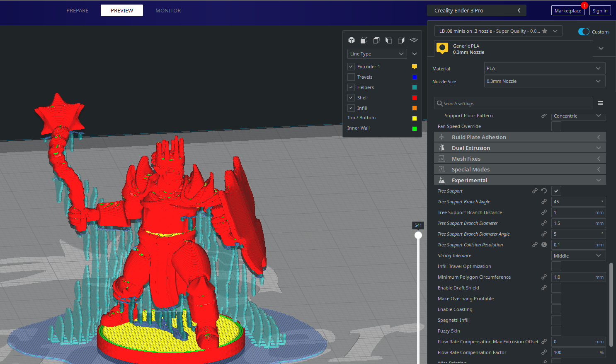This screenshot has height=364, width=616.
Task: Click the blue Travels color swatch
Action: point(415,77)
